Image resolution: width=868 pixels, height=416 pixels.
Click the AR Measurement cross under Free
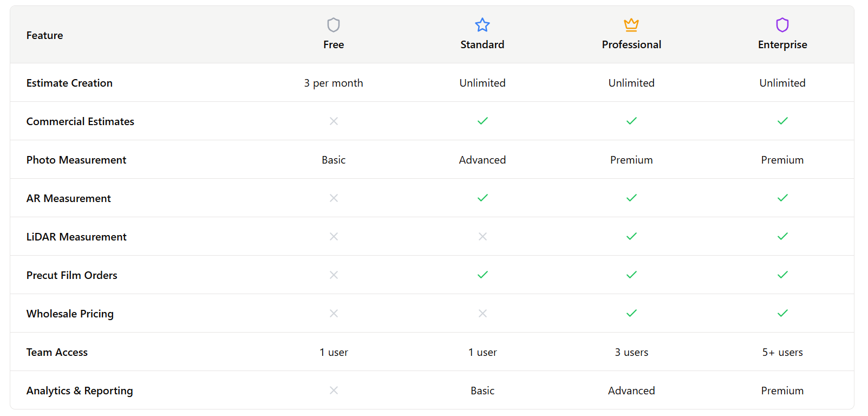pyautogui.click(x=334, y=198)
